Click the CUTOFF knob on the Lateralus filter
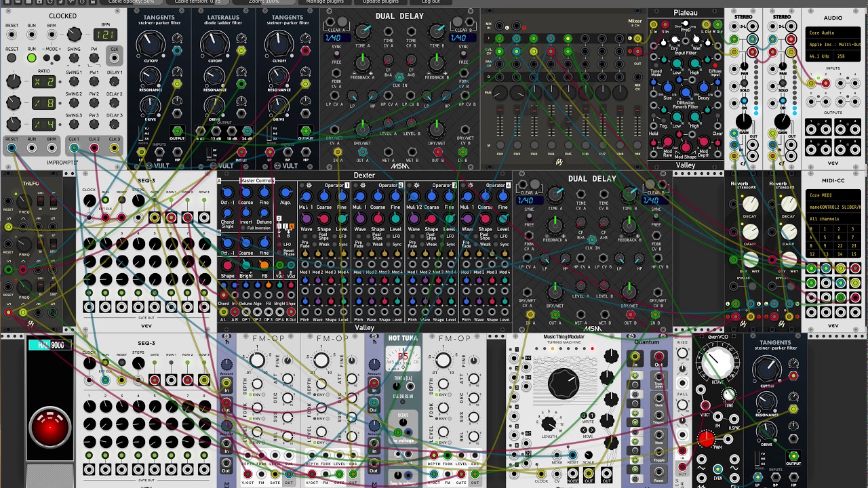The width and height of the screenshot is (868, 488). tap(215, 45)
